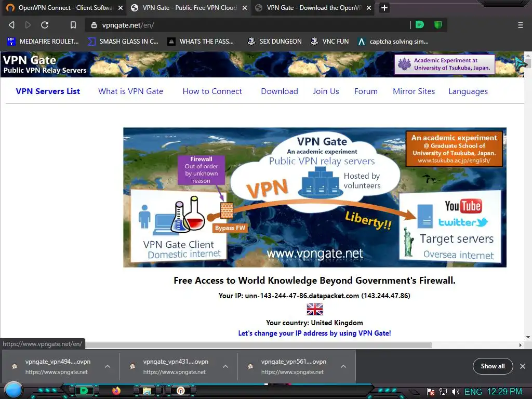
Task: Open a new tab with the plus button
Action: click(x=384, y=8)
